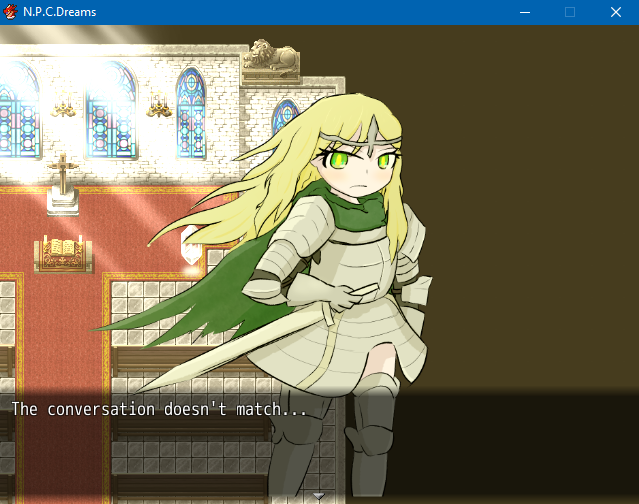Click the white crystal on the carpet
639x504 pixels.
point(189,245)
